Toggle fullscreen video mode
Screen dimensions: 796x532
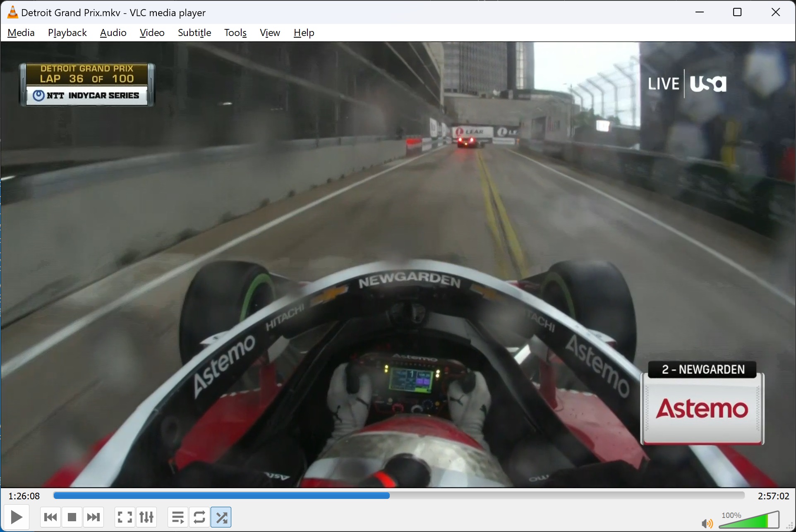[x=125, y=517]
